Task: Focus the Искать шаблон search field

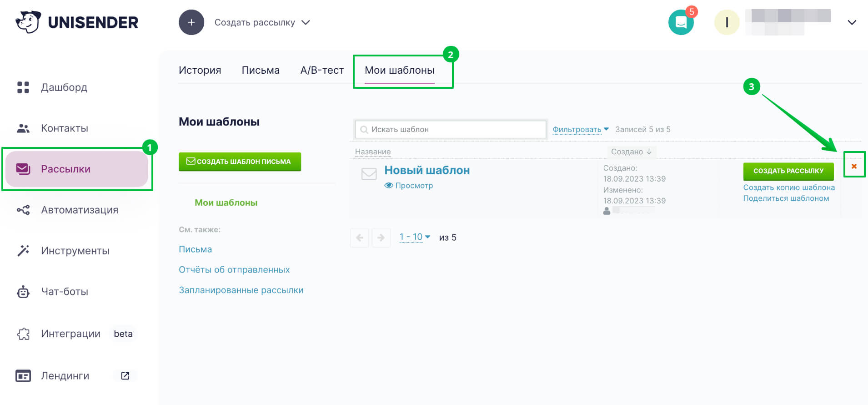Action: click(x=451, y=129)
